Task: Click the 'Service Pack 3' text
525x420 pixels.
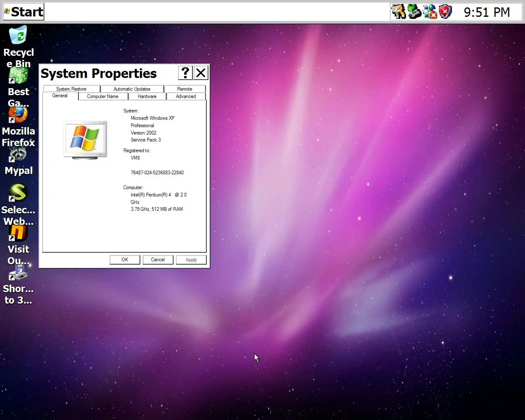Action: (x=146, y=140)
